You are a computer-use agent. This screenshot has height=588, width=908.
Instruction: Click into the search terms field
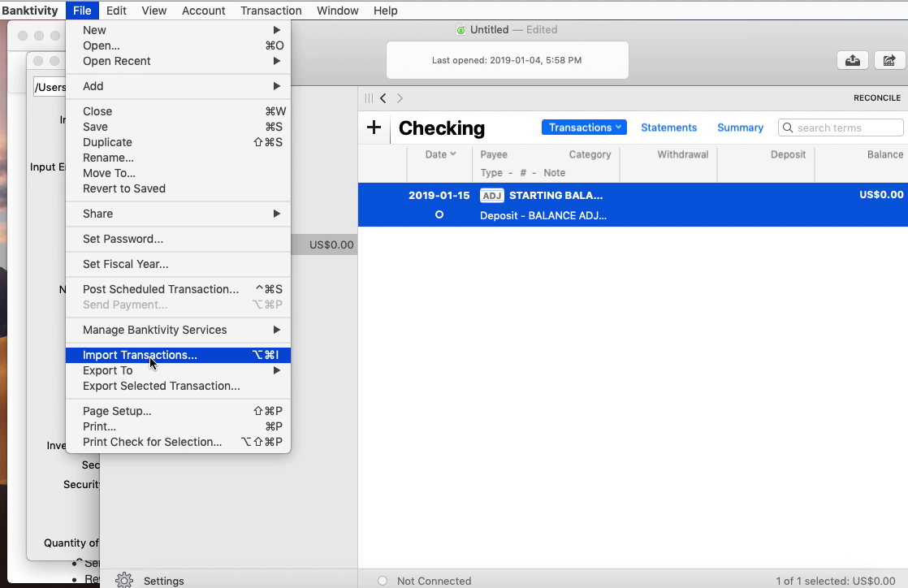[841, 128]
